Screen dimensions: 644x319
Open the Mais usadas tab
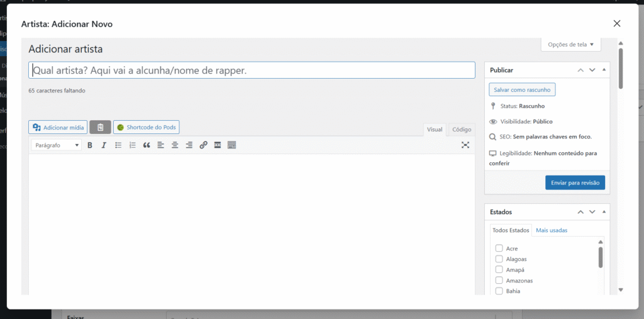coord(552,230)
